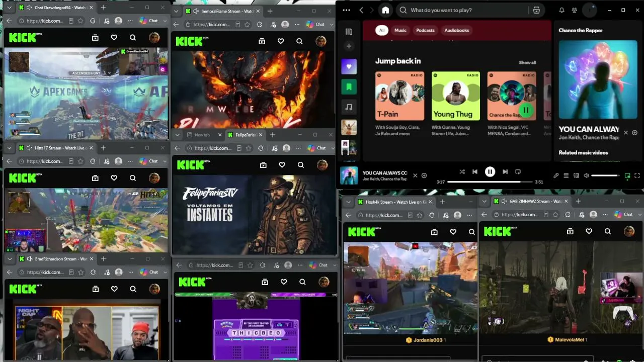Go to previous track in Spotify

[475, 171]
